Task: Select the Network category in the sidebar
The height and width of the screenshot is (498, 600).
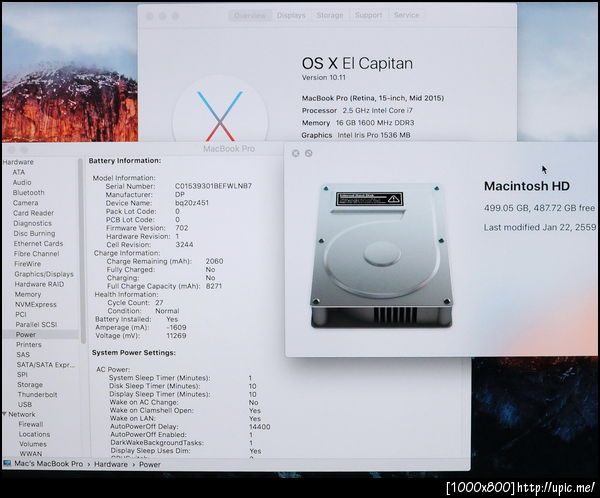Action: tap(21, 415)
